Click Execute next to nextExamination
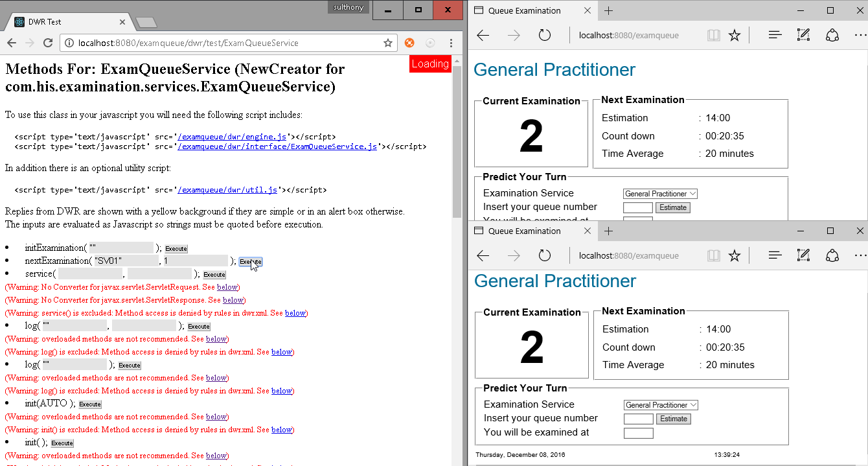 click(x=251, y=262)
